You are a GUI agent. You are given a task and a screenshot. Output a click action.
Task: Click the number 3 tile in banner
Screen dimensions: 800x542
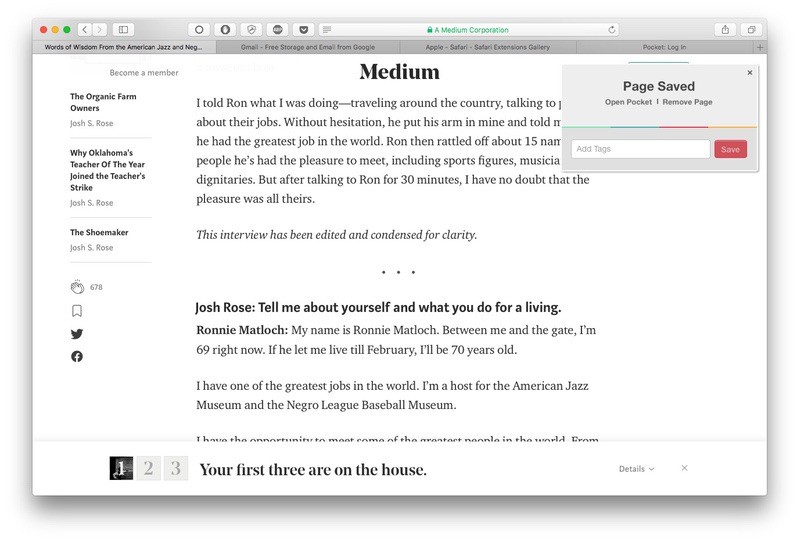(x=176, y=468)
